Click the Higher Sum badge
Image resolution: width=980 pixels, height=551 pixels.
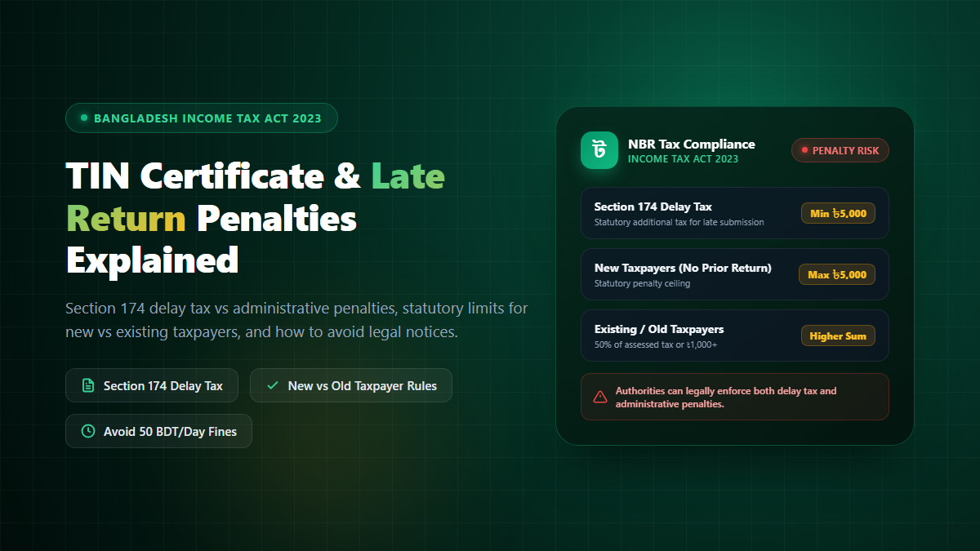pyautogui.click(x=838, y=335)
